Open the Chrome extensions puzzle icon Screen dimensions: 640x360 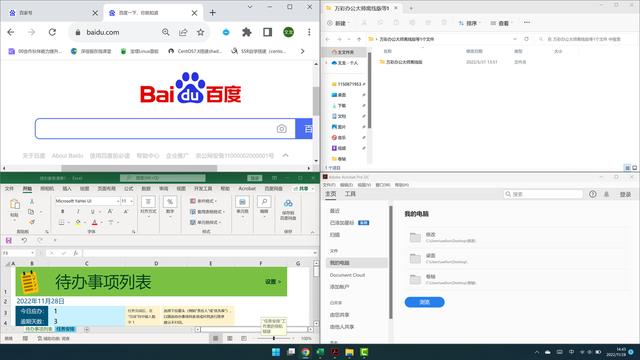(x=247, y=32)
